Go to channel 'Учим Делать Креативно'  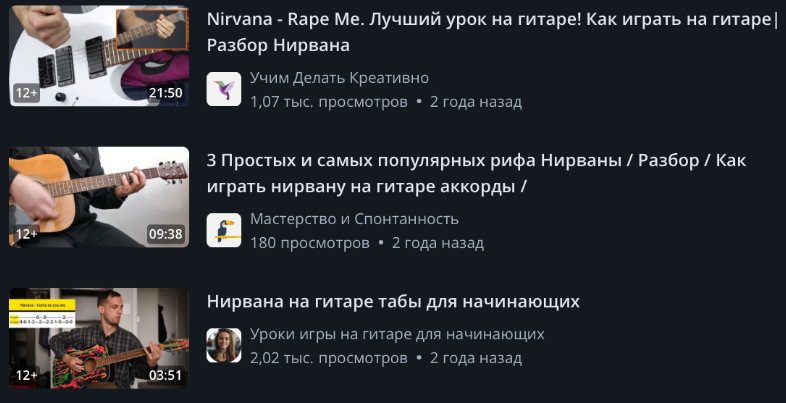pos(339,78)
